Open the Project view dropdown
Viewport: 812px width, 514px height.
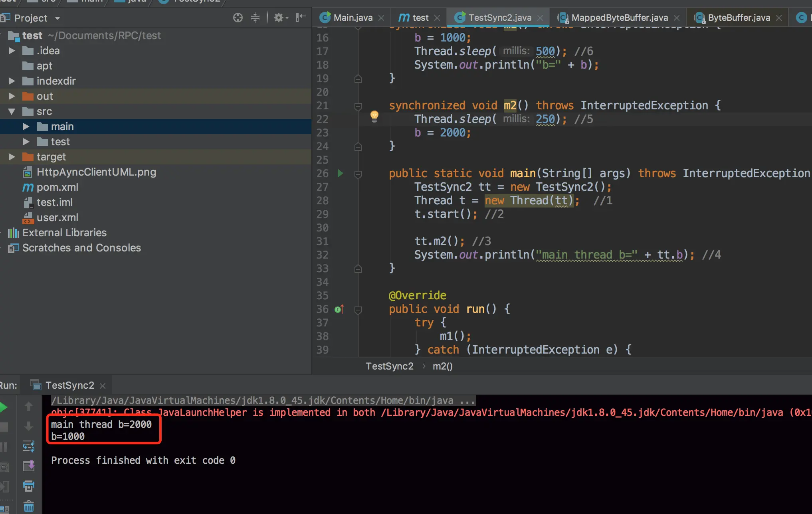click(x=57, y=18)
